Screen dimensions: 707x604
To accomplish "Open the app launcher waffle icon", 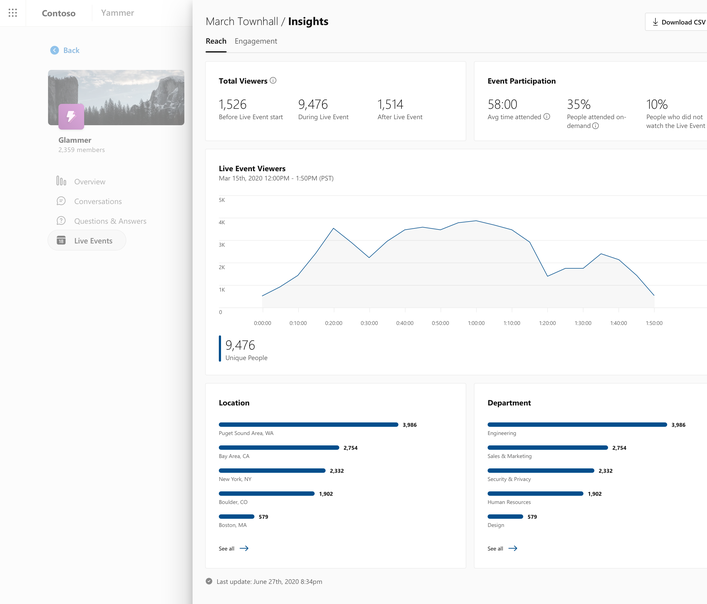I will (13, 13).
